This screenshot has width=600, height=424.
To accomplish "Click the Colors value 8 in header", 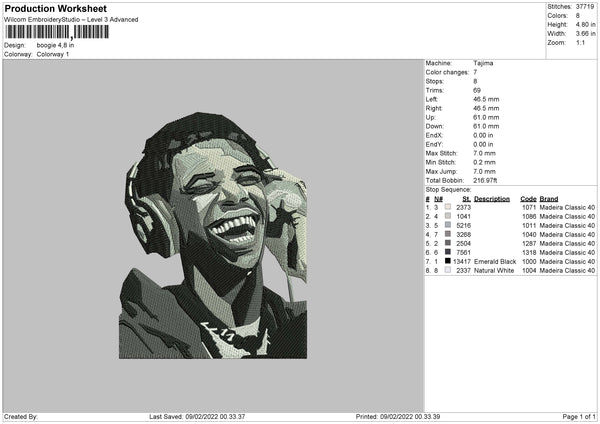I will click(577, 16).
